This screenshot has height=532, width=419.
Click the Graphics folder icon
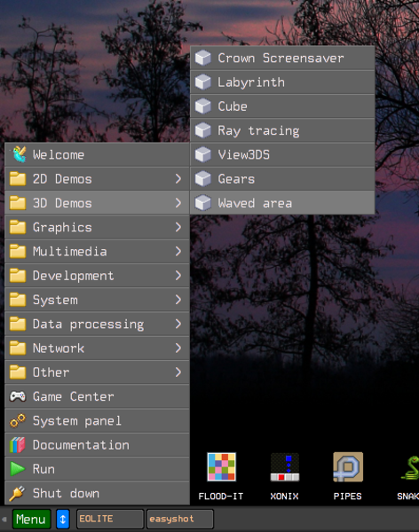coord(18,227)
